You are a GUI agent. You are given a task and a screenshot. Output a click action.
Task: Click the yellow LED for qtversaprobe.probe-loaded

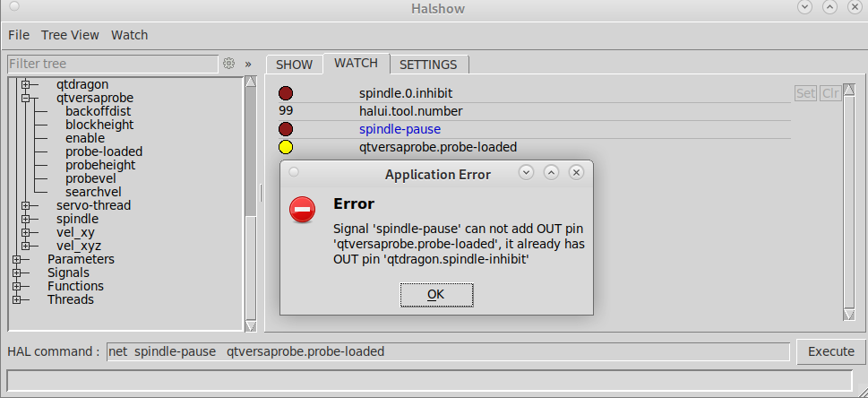coord(286,147)
